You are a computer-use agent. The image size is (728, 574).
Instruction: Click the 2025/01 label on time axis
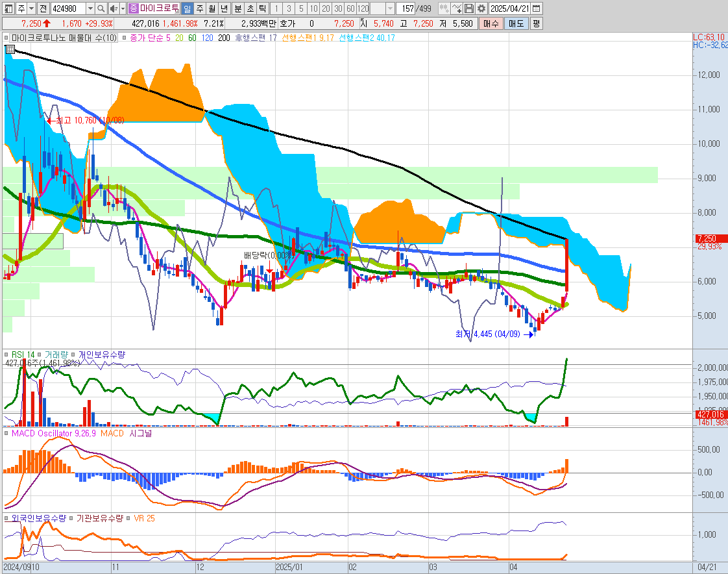289,568
